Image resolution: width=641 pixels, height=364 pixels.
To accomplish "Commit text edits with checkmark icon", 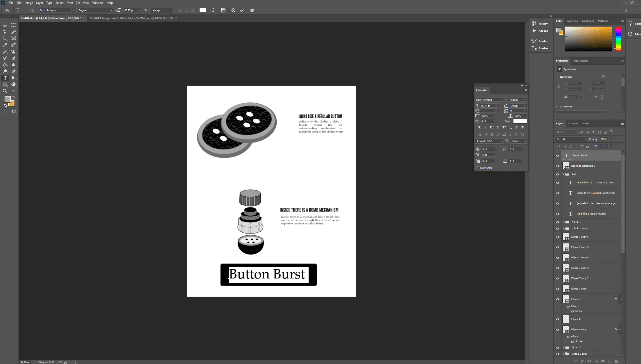I will pos(242,10).
